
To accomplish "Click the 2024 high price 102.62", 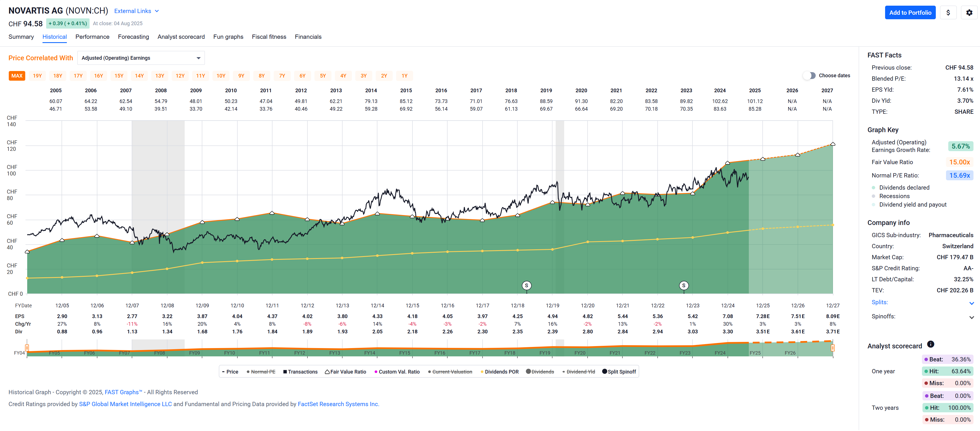I will 720,102.
